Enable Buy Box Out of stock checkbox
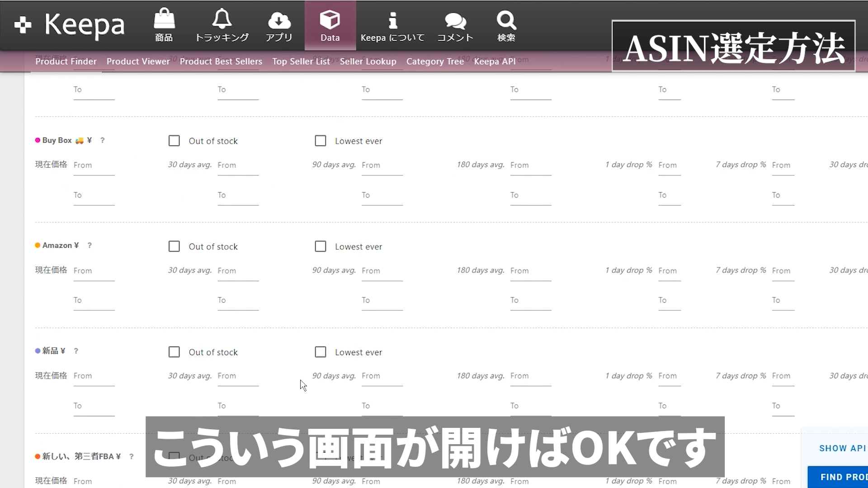The image size is (868, 488). (x=174, y=141)
